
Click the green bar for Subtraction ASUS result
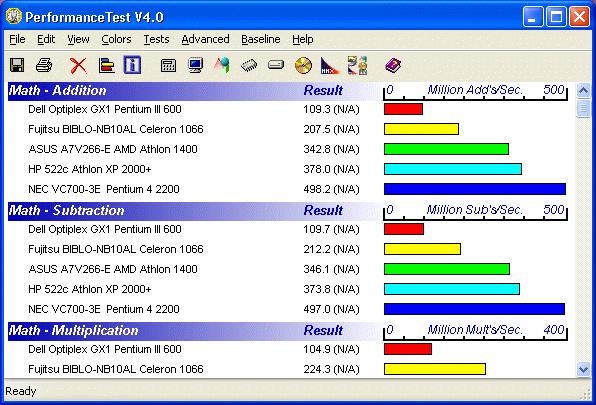(x=447, y=269)
